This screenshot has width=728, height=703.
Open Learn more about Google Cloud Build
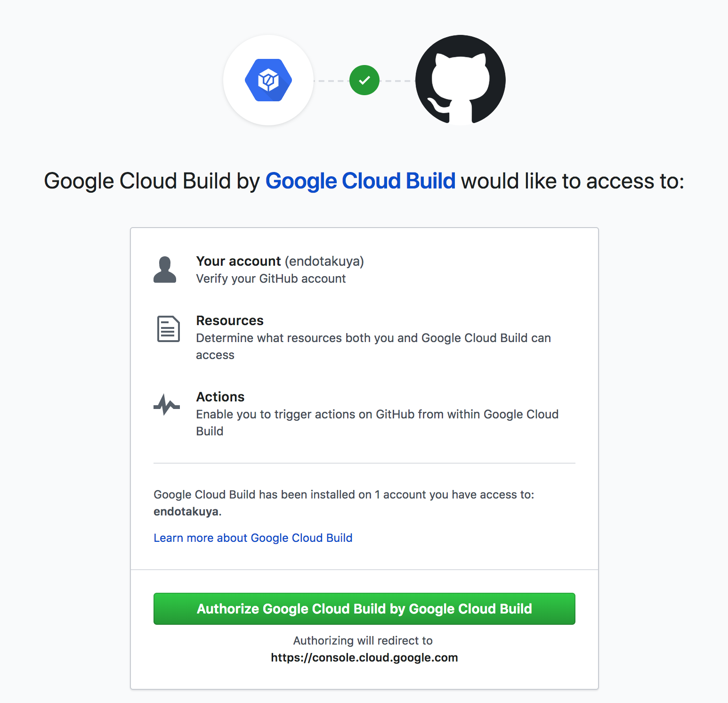[253, 538]
